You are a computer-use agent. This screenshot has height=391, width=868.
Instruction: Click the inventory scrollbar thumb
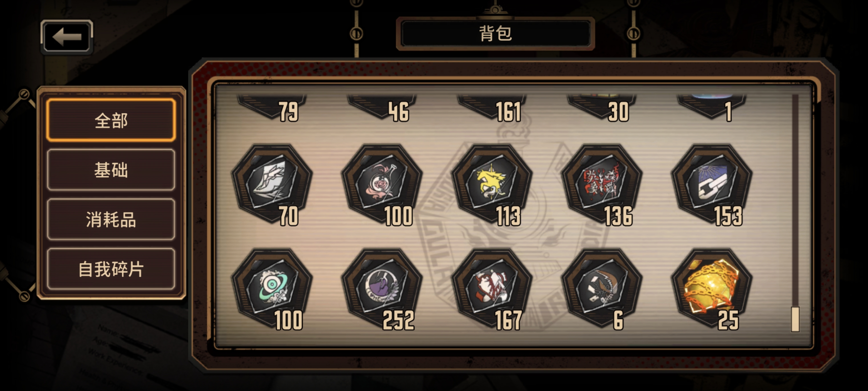click(x=795, y=319)
